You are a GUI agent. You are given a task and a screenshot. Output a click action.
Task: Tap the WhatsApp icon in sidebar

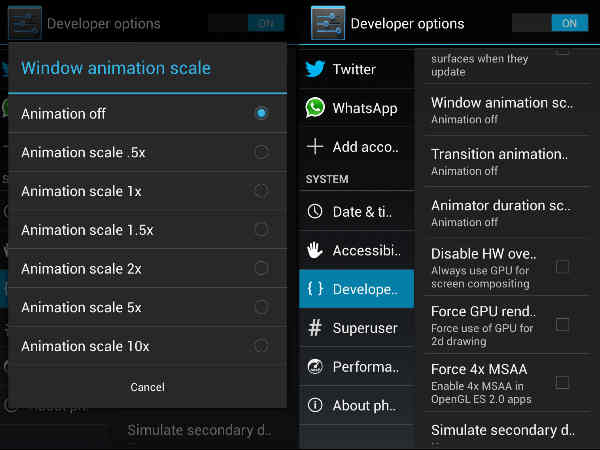click(316, 108)
